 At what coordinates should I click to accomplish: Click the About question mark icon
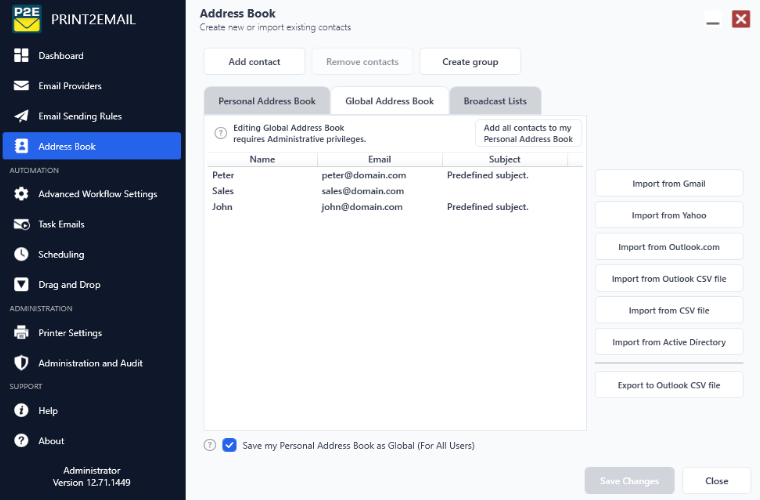21,440
